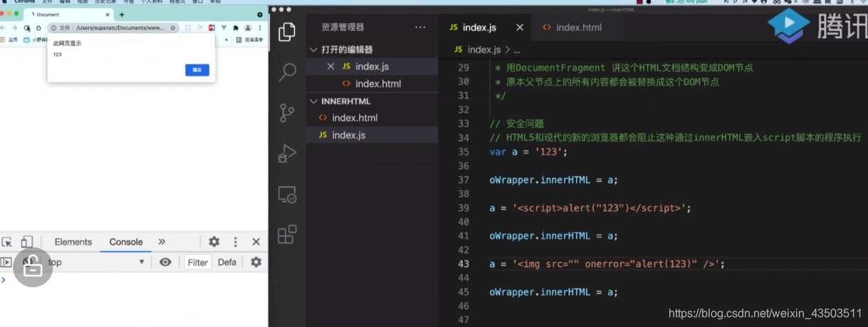868x327 pixels.
Task: Toggle the DevTools device toolbar
Action: point(26,242)
